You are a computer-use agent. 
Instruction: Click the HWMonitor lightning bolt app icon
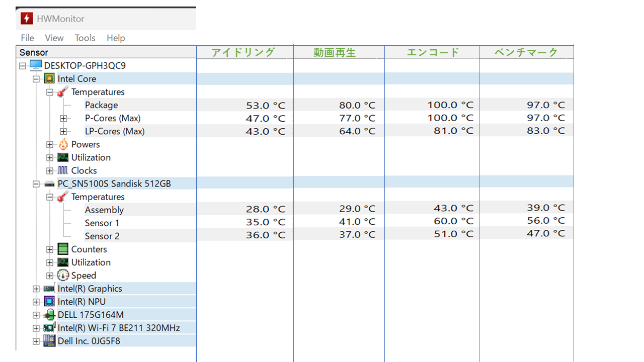coord(27,19)
